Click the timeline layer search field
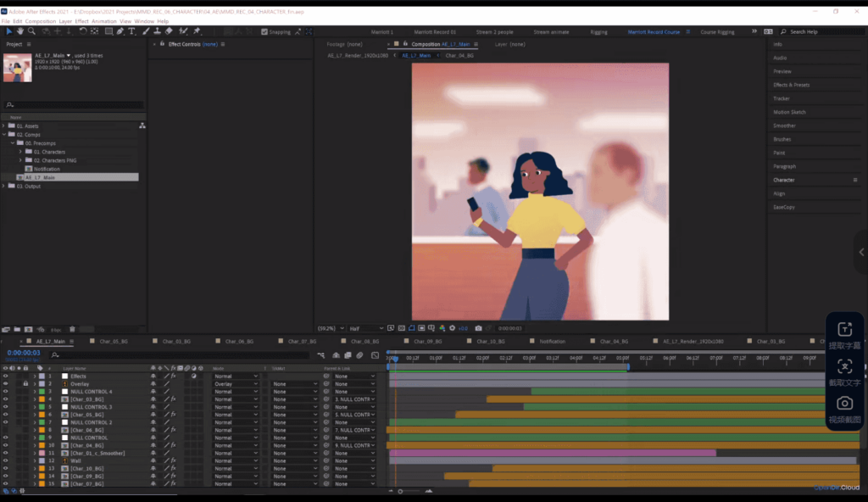Viewport: 868px width, 502px height. pos(180,355)
